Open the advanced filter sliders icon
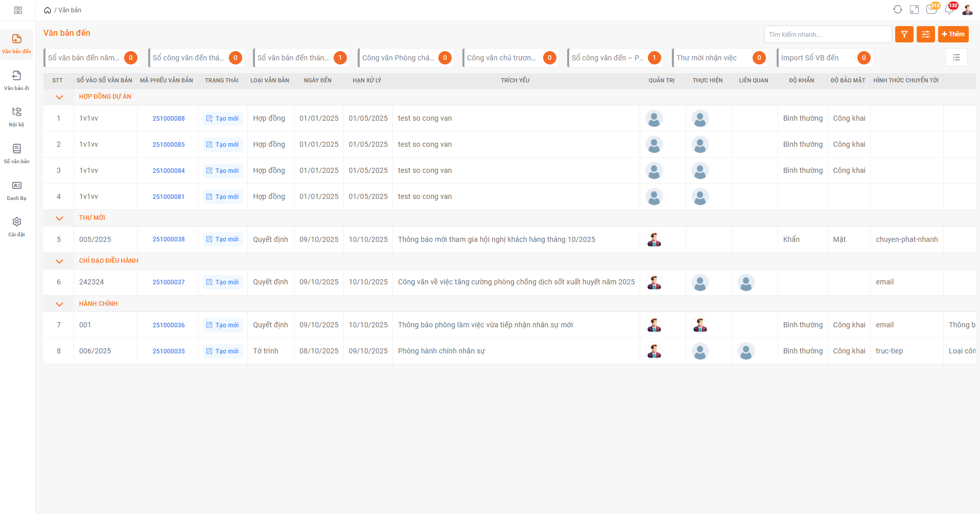This screenshot has height=514, width=980. point(925,34)
